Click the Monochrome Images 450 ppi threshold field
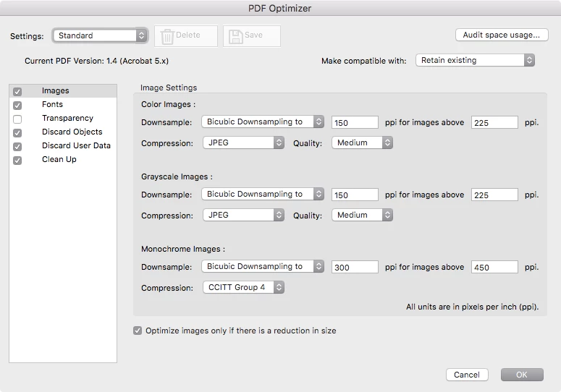The height and width of the screenshot is (392, 561). pyautogui.click(x=494, y=267)
